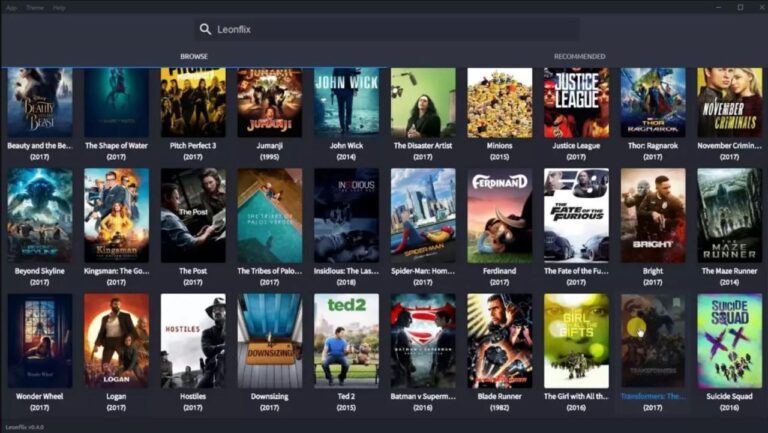Open The Girl with All the Gifts poster
This screenshot has height=433, width=768.
point(576,341)
